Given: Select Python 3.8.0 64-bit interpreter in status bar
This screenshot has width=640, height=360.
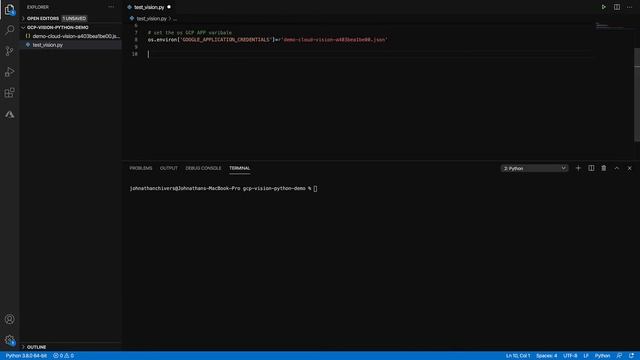Looking at the screenshot, I should [26, 356].
